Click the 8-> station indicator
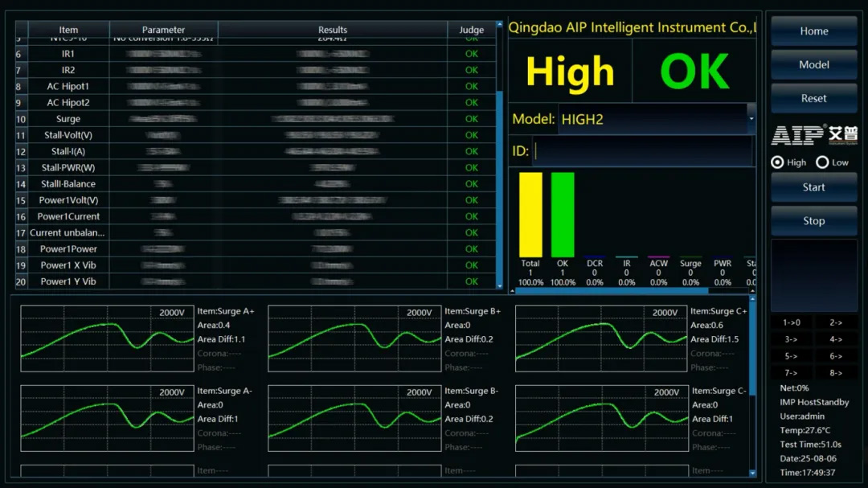Screen dimensions: 868x488 pos(836,373)
